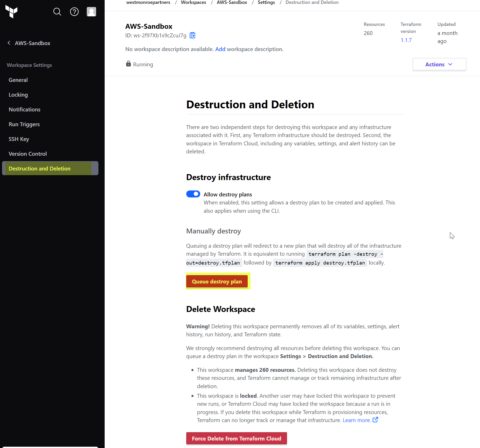Click the Resources count 260

pos(368,33)
